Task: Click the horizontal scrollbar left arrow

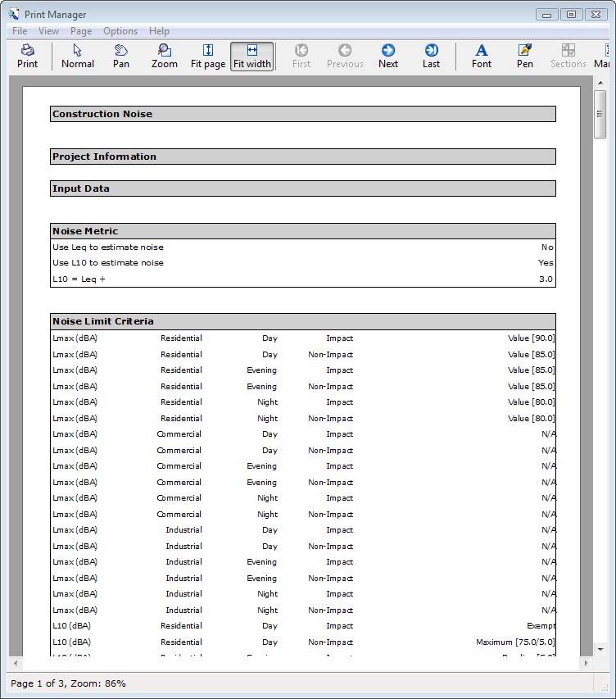Action: (16, 663)
